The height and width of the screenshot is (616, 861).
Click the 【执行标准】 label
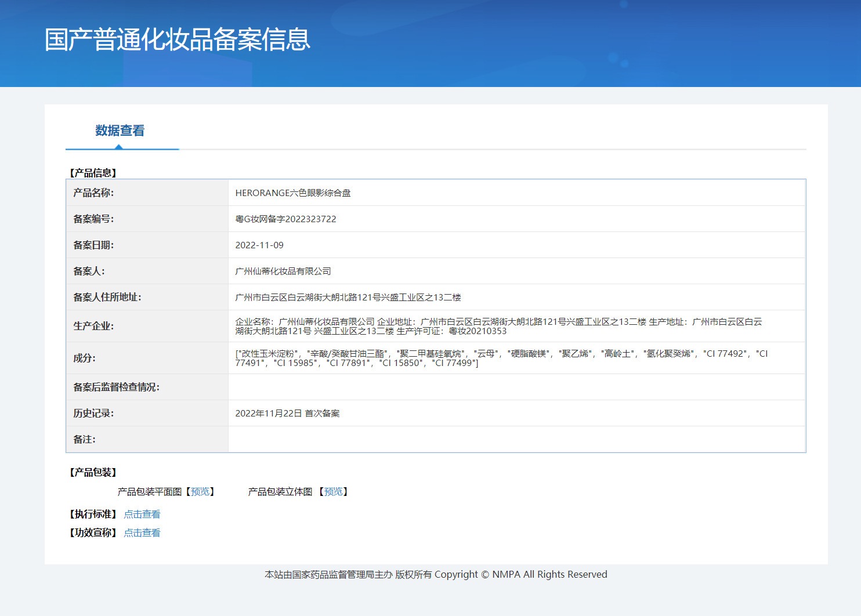(x=93, y=514)
